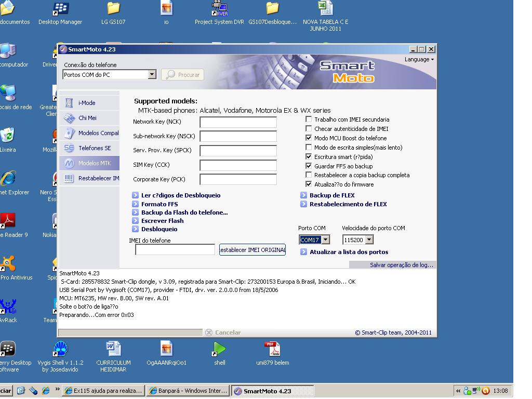Screen dimensions: 532x399
Task: Open NOVA TABELA C E JUNHO 2011 file
Action: point(325,16)
